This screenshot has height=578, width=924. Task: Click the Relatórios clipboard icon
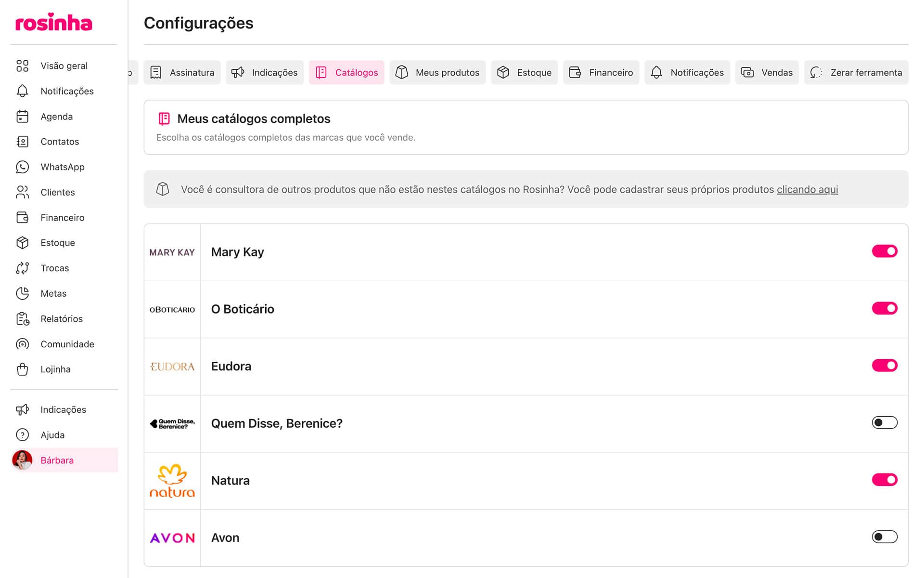(x=22, y=319)
